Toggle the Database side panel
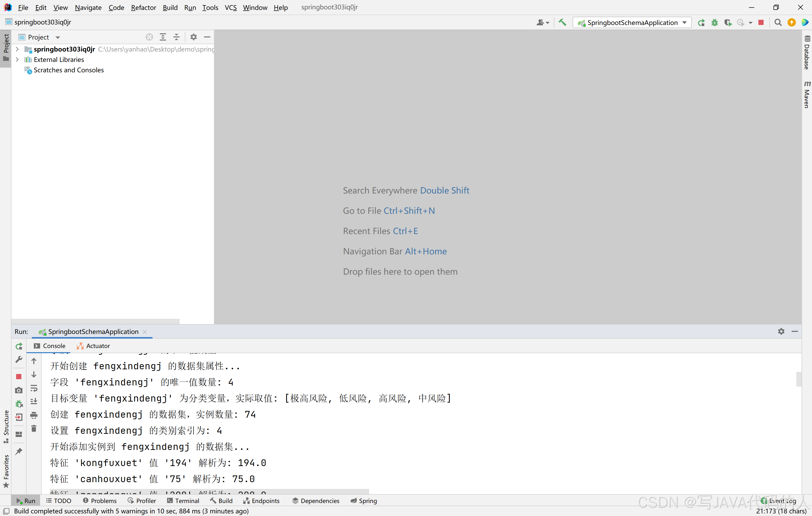The width and height of the screenshot is (812, 516). [x=807, y=52]
